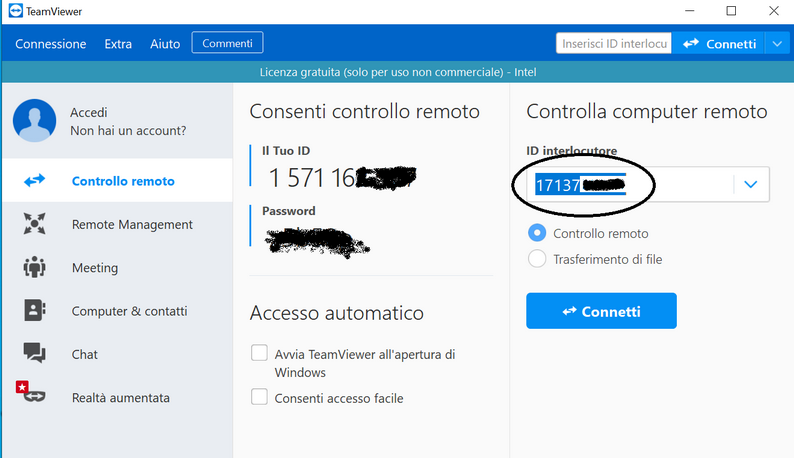Select Remote Management in the sidebar
Viewport: 794px width, 458px height.
[x=117, y=224]
